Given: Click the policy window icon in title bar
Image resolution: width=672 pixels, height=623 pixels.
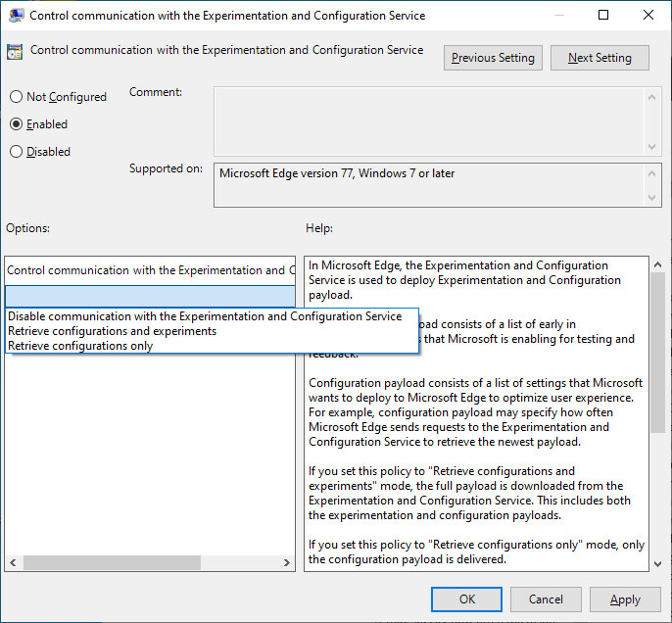Looking at the screenshot, I should pos(16,16).
